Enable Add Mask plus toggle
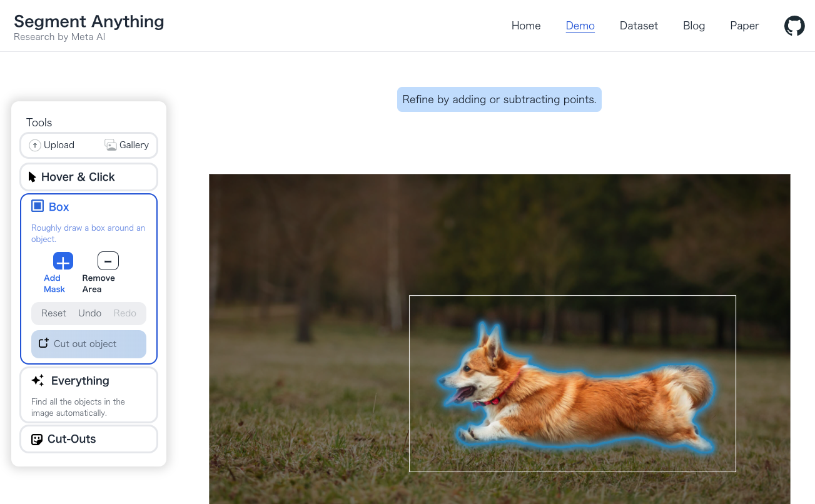 coord(63,261)
